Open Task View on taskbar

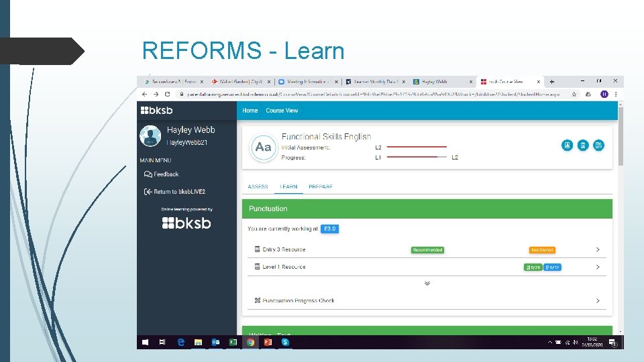point(162,343)
